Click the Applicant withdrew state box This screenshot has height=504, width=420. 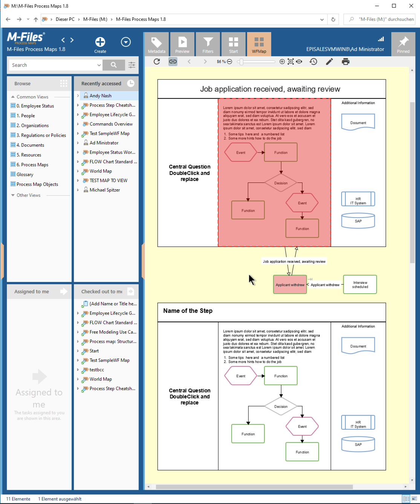[290, 285]
